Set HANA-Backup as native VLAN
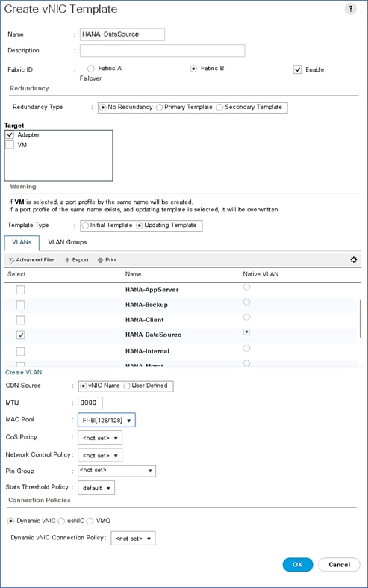Image resolution: width=368 pixels, height=588 pixels. [x=246, y=302]
